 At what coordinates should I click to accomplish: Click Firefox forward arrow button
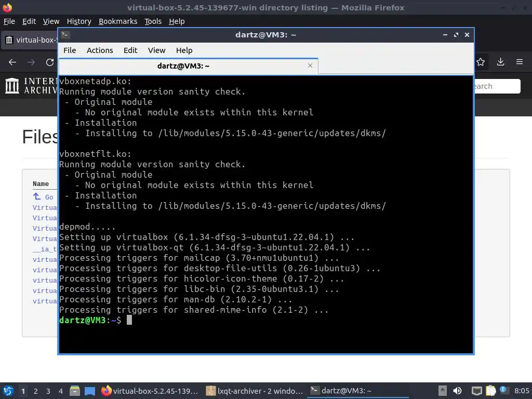(31, 62)
